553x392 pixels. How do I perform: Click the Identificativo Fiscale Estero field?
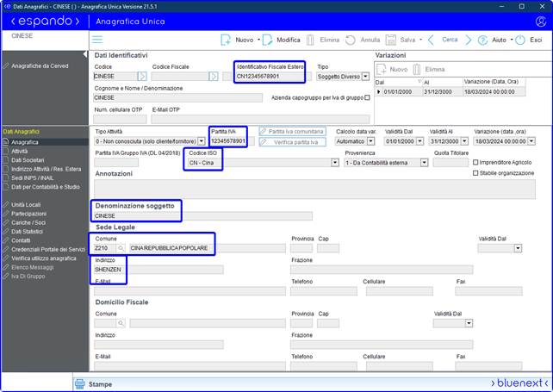coord(270,76)
